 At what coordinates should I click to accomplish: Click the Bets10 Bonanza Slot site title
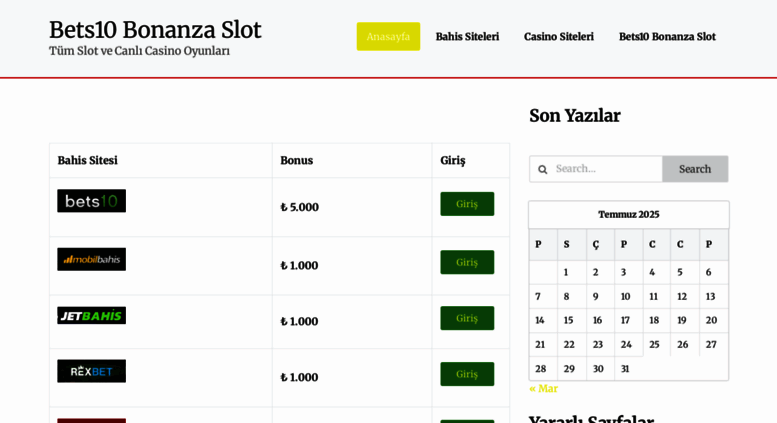pos(155,30)
